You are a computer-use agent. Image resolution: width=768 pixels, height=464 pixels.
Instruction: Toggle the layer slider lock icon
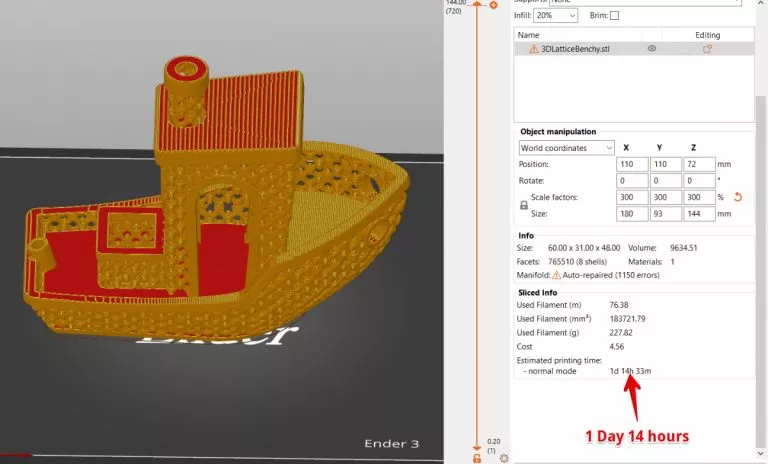[x=477, y=459]
